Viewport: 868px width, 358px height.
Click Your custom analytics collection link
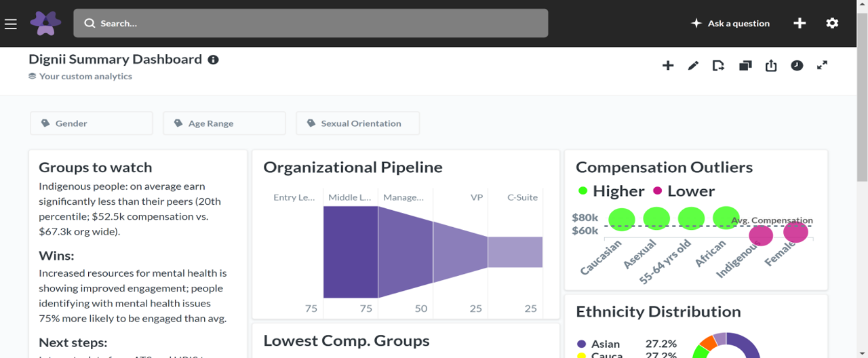pos(80,77)
